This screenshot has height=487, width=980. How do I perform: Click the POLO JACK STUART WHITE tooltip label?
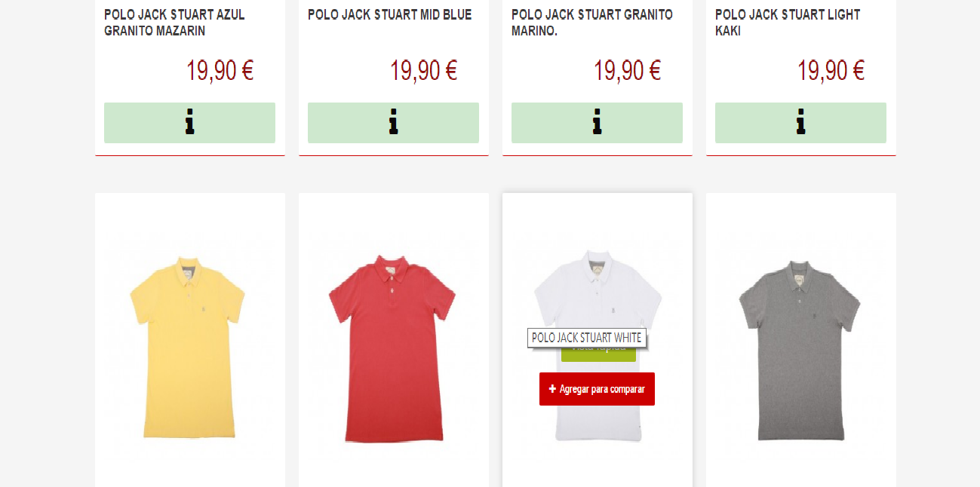click(587, 338)
